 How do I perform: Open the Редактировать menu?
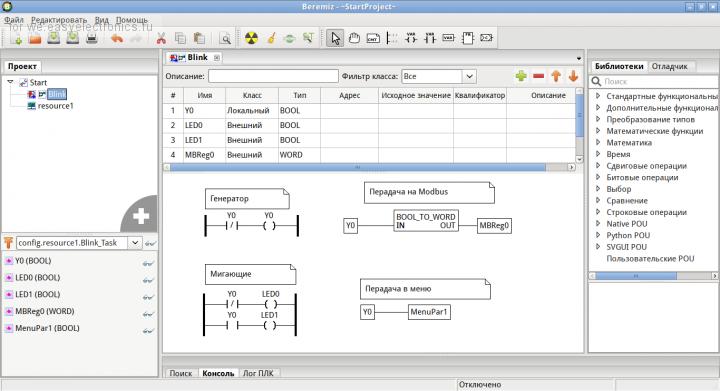click(x=59, y=20)
